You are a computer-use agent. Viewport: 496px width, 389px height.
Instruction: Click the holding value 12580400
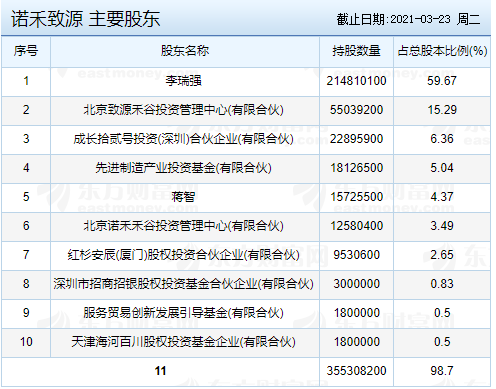[356, 226]
